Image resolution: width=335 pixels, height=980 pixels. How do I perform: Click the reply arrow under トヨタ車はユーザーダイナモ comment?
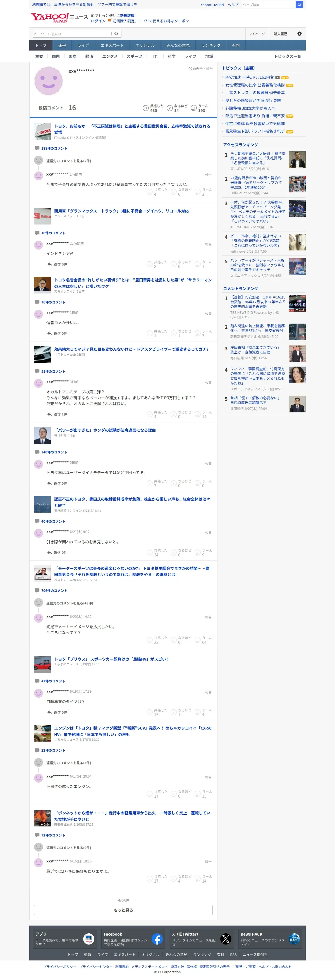click(49, 483)
